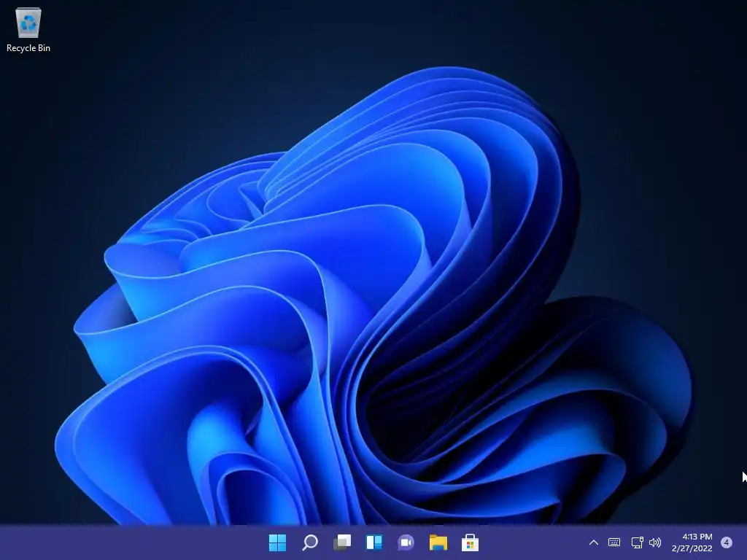The height and width of the screenshot is (560, 747).
Task: Open the Widgets panel icon
Action: tap(374, 542)
